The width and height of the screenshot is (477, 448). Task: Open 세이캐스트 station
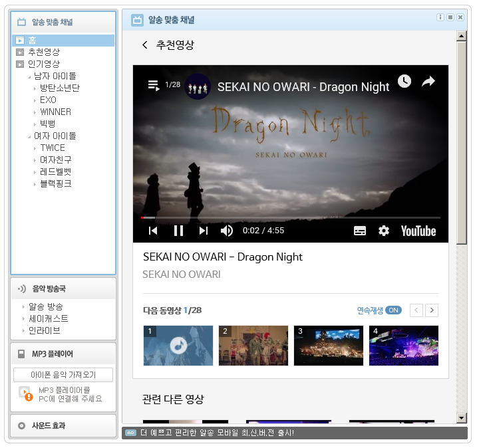49,318
